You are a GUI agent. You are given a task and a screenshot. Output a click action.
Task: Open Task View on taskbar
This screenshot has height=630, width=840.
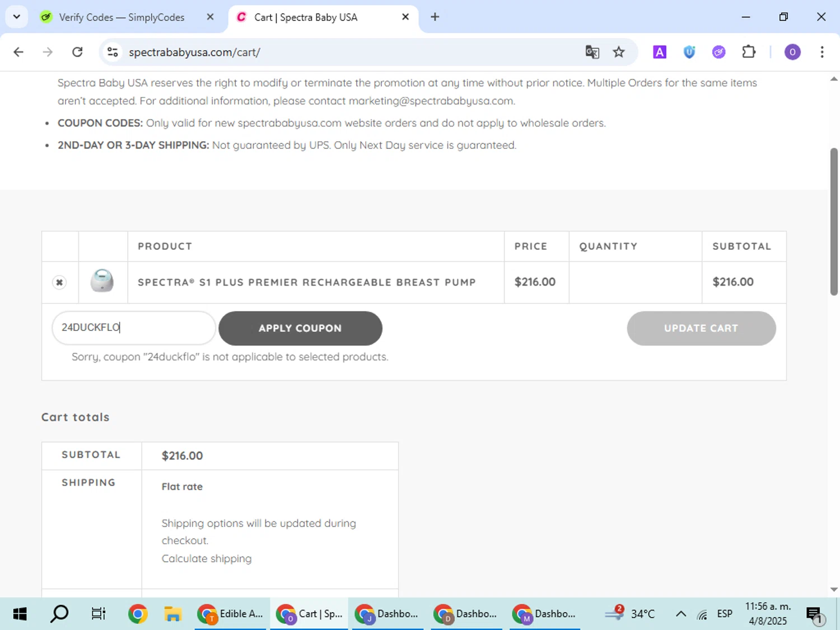coord(99,614)
